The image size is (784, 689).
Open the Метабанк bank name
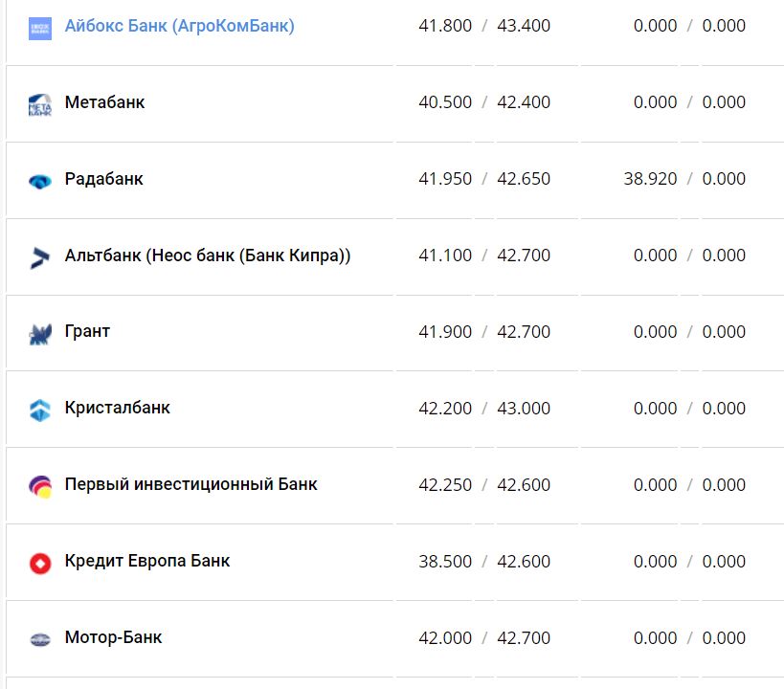tap(104, 102)
